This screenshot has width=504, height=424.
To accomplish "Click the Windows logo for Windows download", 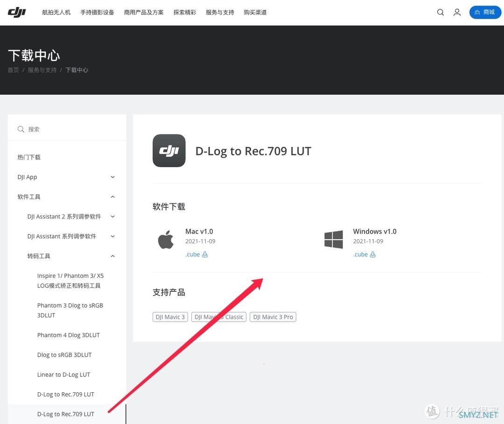I will point(334,240).
